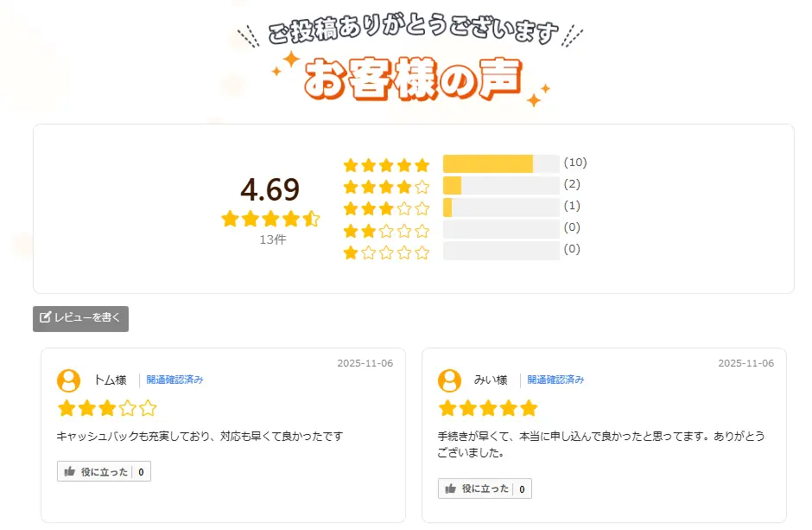
Task: Click thumbs-up icon on みい様's review
Action: click(451, 489)
